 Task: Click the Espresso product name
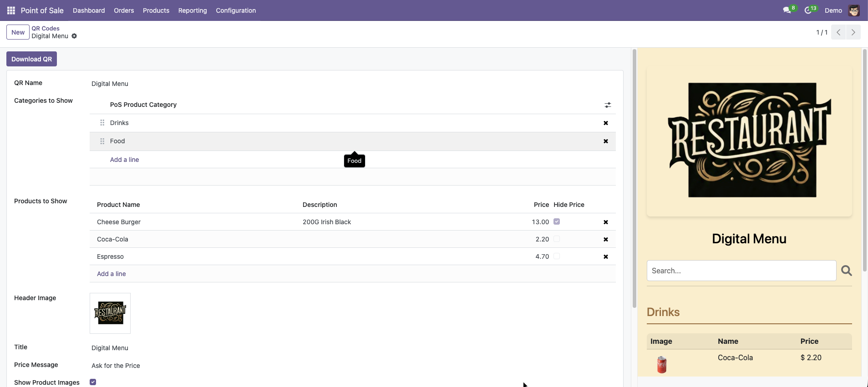tap(110, 256)
